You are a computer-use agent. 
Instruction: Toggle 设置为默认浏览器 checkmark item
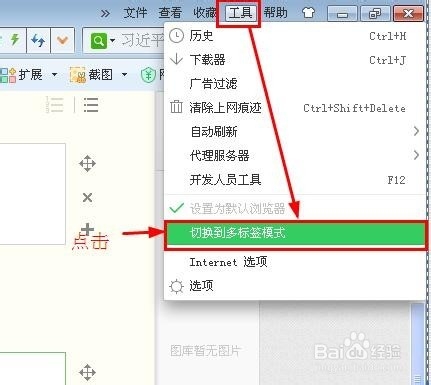point(295,209)
